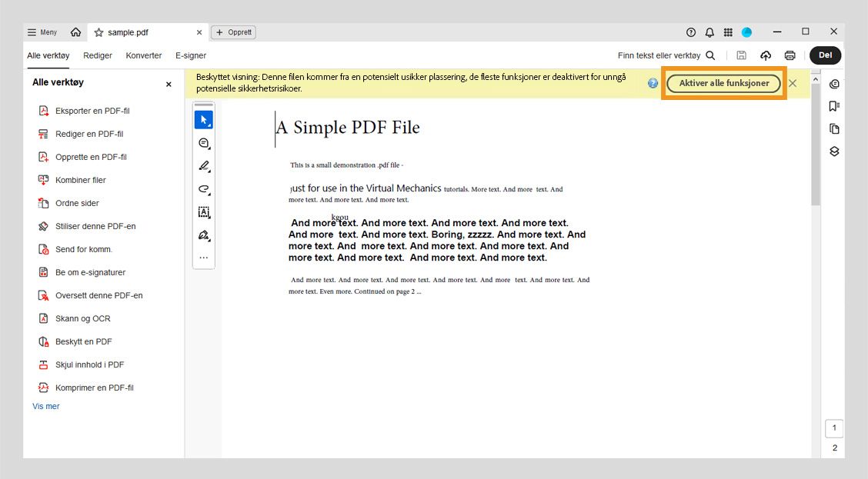This screenshot has width=868, height=479.
Task: Open Rediger en PDF-fil tool
Action: click(x=81, y=134)
